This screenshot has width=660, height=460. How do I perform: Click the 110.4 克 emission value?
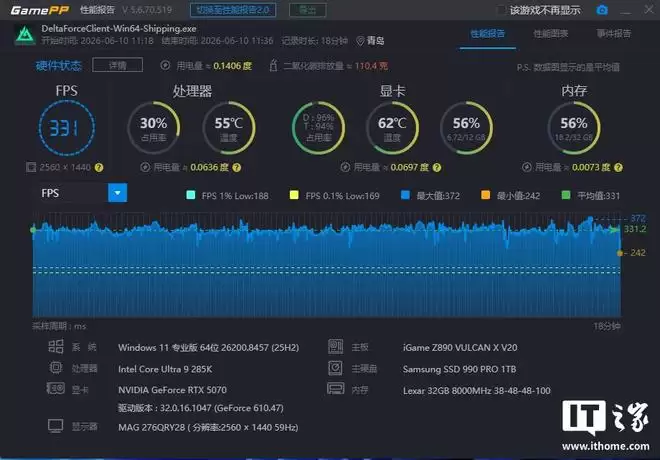pos(371,66)
